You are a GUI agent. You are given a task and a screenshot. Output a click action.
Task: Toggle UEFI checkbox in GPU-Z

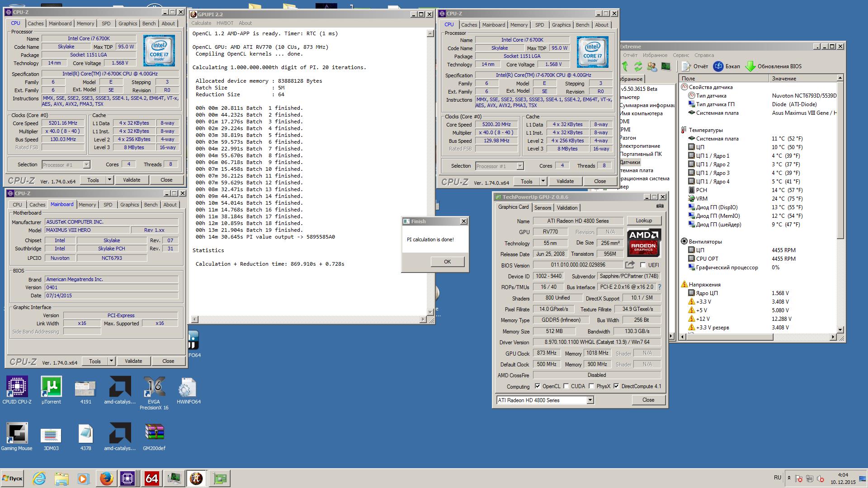(x=643, y=265)
